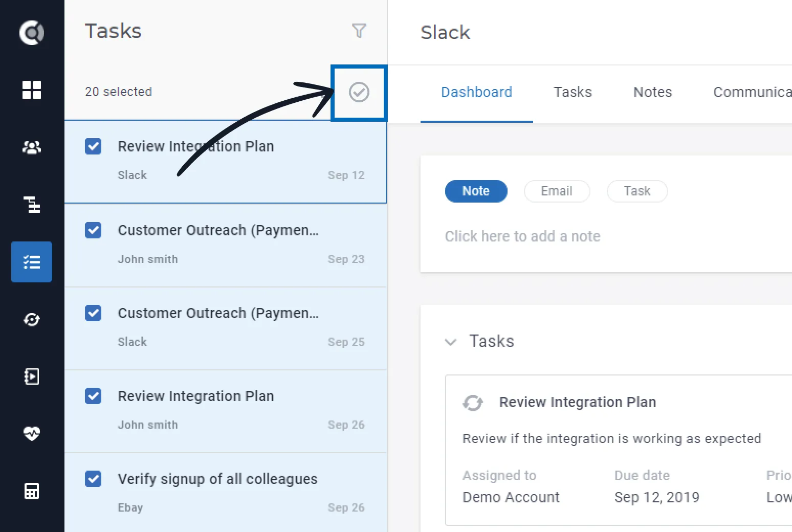Click the app logo in the sidebar

click(x=32, y=33)
